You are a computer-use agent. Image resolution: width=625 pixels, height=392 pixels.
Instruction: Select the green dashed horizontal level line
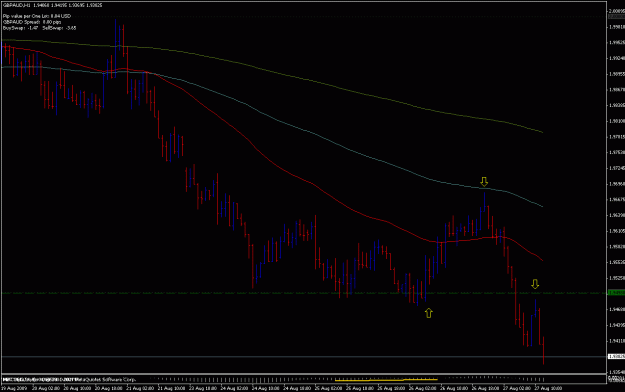303,294
